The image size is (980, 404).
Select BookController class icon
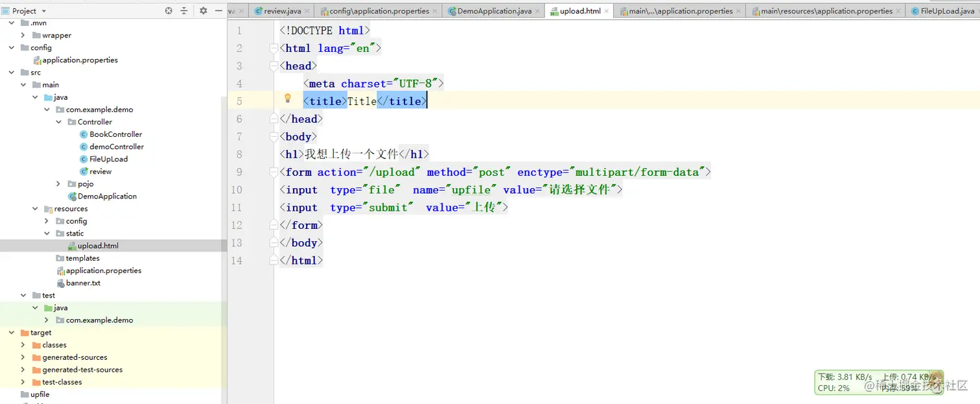(84, 134)
